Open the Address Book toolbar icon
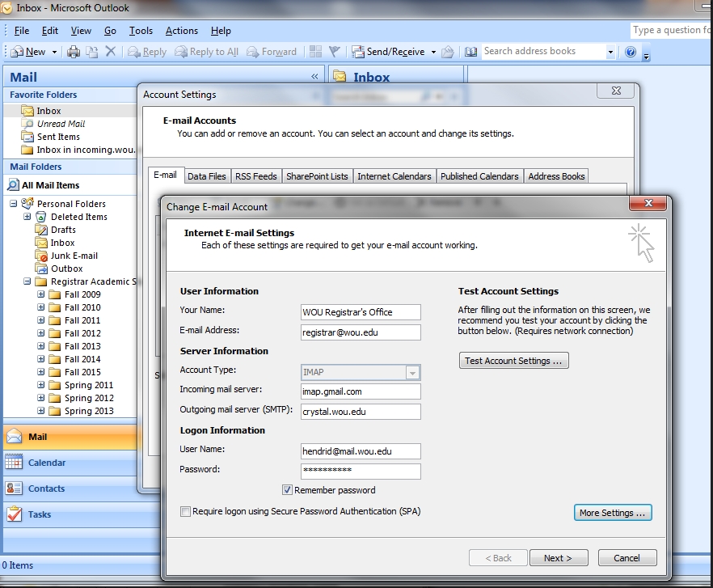This screenshot has height=588, width=713. coord(470,52)
